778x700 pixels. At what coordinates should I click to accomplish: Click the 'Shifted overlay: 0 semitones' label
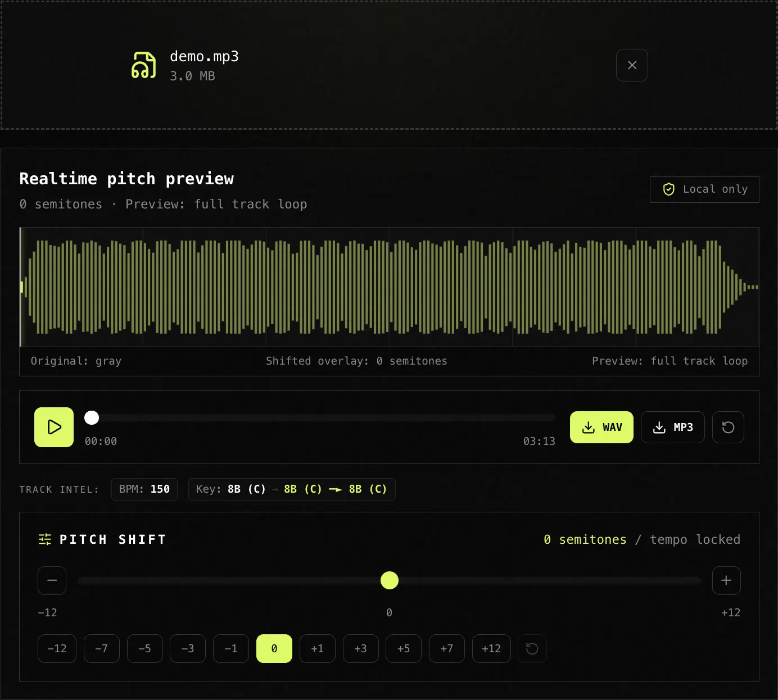[x=356, y=361]
